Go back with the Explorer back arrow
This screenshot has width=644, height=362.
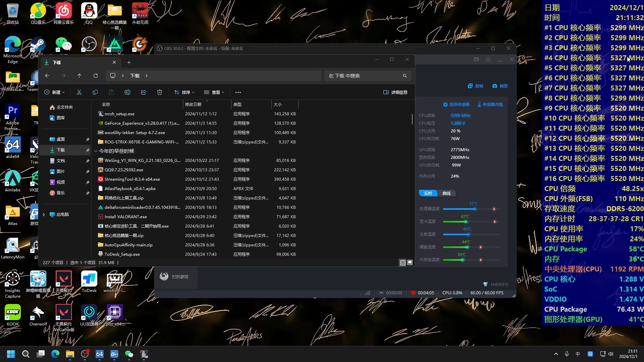point(47,76)
